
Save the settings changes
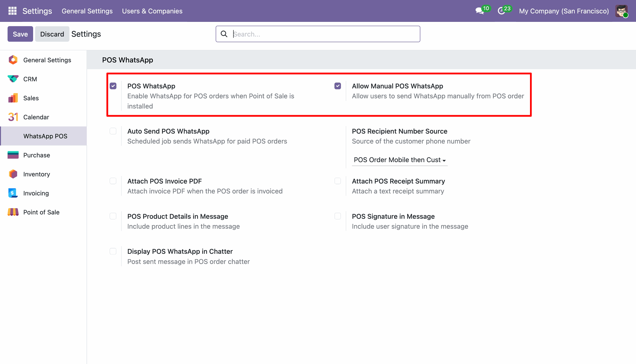[x=20, y=34]
